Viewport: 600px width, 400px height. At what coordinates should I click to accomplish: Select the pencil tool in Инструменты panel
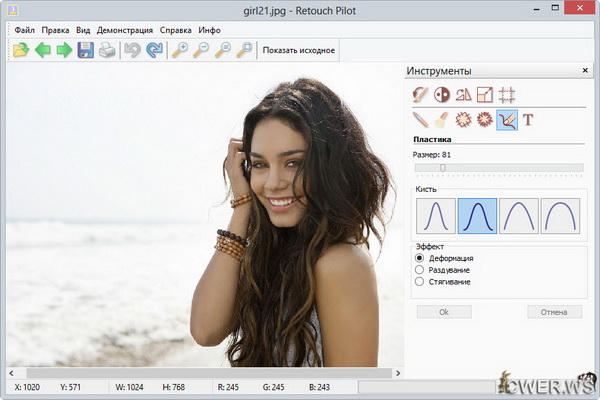pyautogui.click(x=420, y=120)
